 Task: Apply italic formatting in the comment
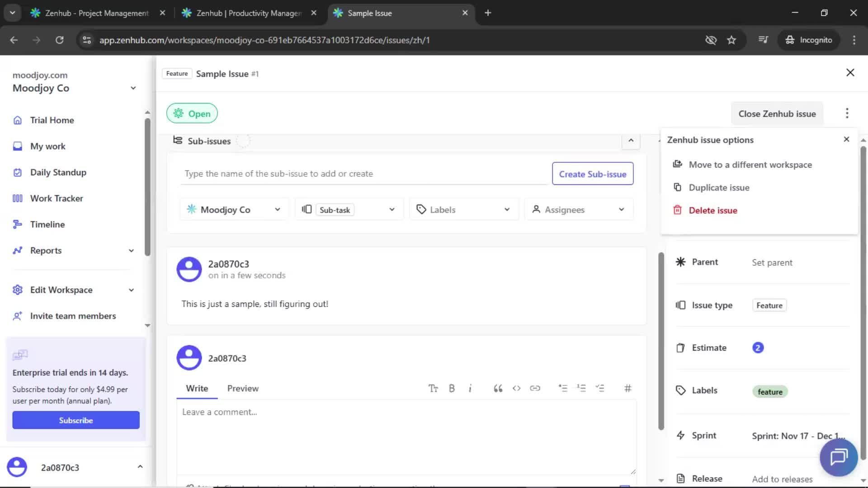[x=470, y=388]
